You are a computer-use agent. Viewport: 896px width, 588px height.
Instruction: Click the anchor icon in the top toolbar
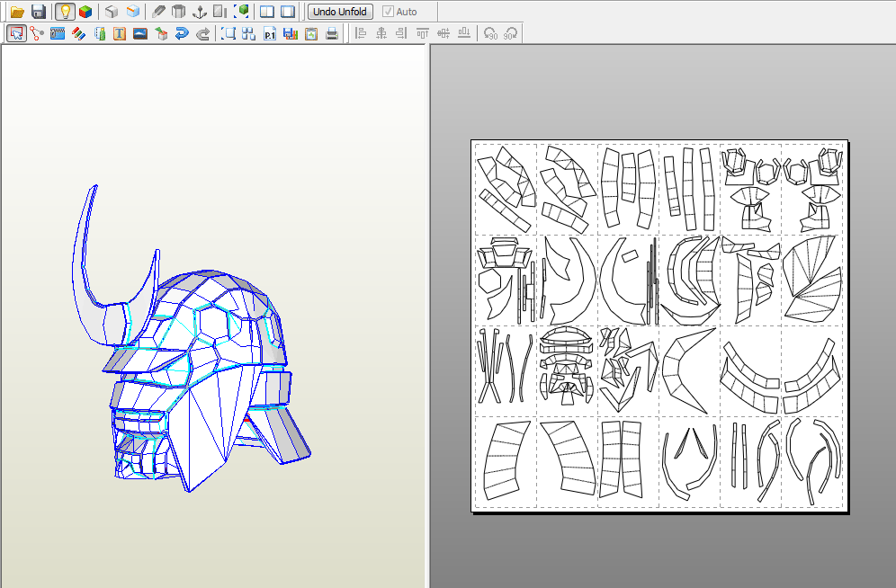click(x=200, y=12)
